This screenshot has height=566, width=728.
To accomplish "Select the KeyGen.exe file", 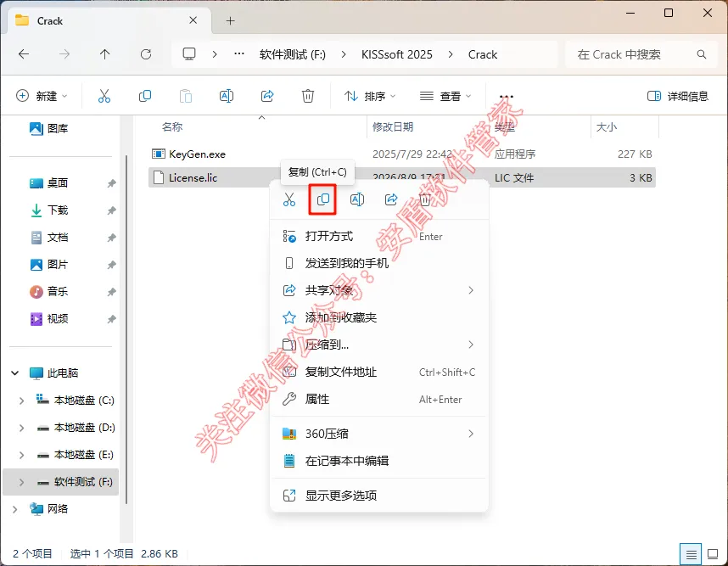I will click(x=402, y=154).
